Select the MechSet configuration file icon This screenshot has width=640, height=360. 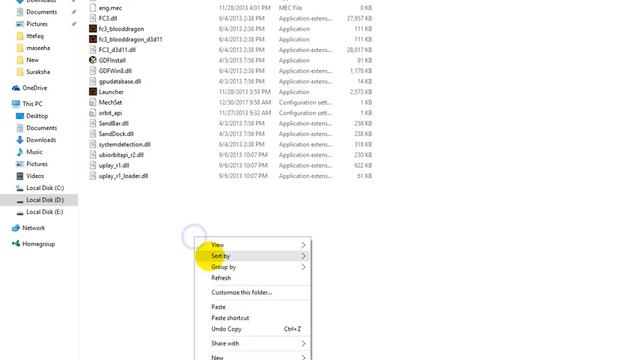click(93, 102)
